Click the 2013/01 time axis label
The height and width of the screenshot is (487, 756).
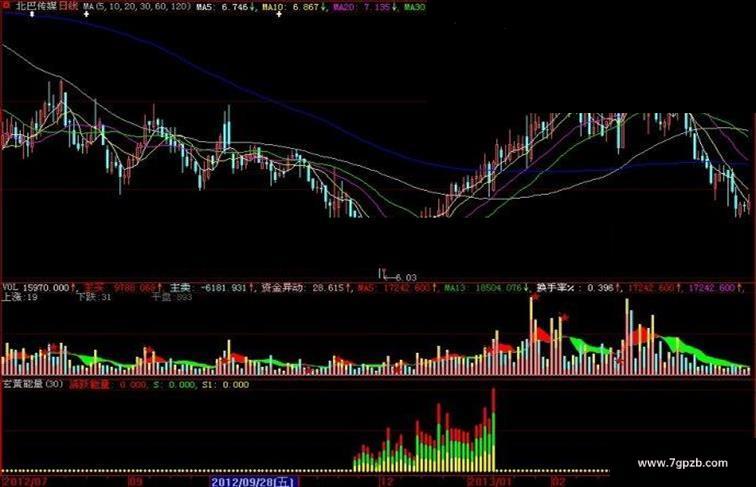point(487,481)
